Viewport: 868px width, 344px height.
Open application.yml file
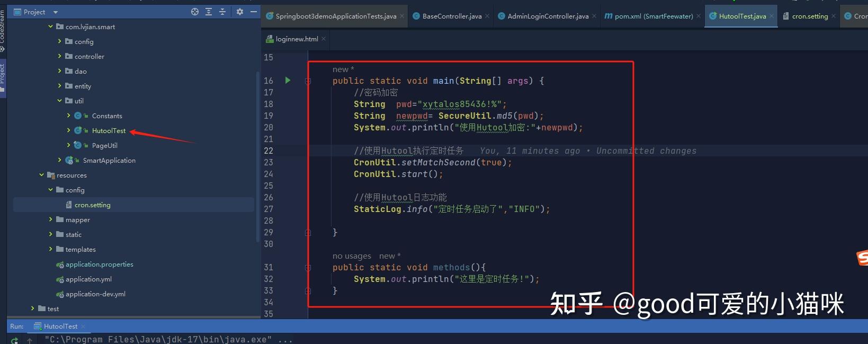click(x=88, y=279)
